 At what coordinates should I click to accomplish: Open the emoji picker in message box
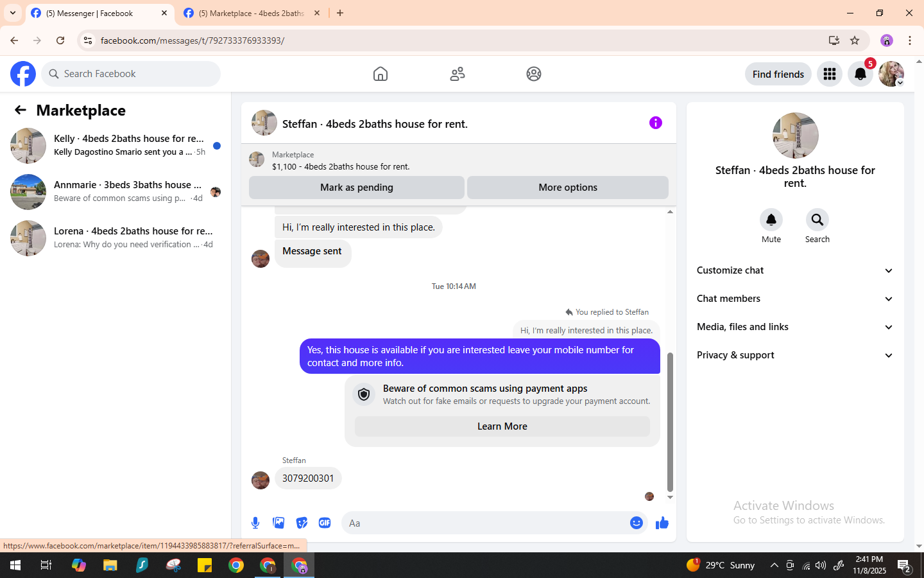coord(637,523)
